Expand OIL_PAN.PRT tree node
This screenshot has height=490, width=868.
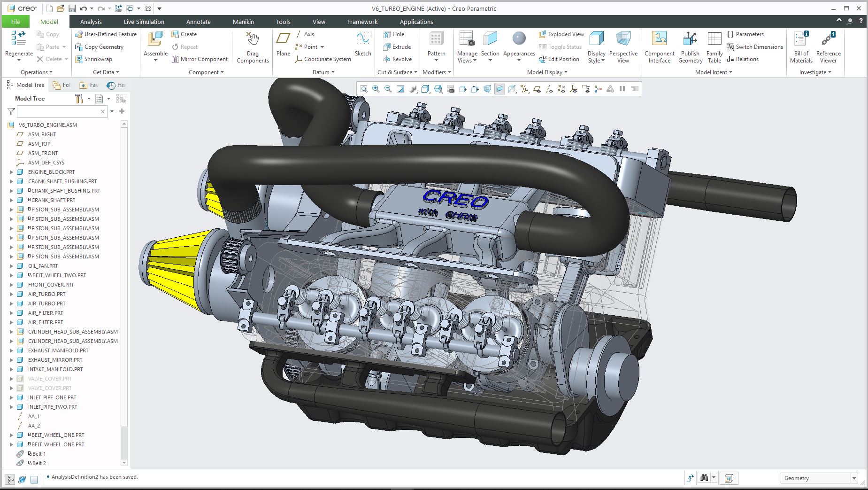[x=12, y=266]
